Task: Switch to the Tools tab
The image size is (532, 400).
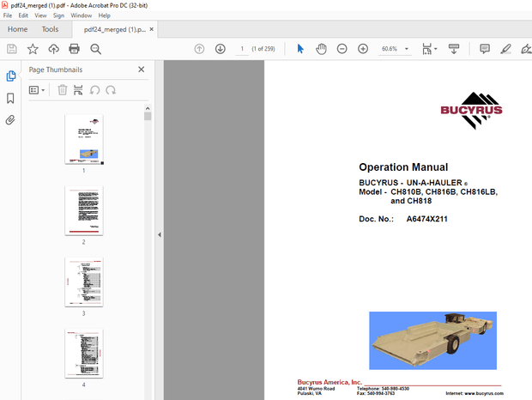Action: (x=50, y=29)
